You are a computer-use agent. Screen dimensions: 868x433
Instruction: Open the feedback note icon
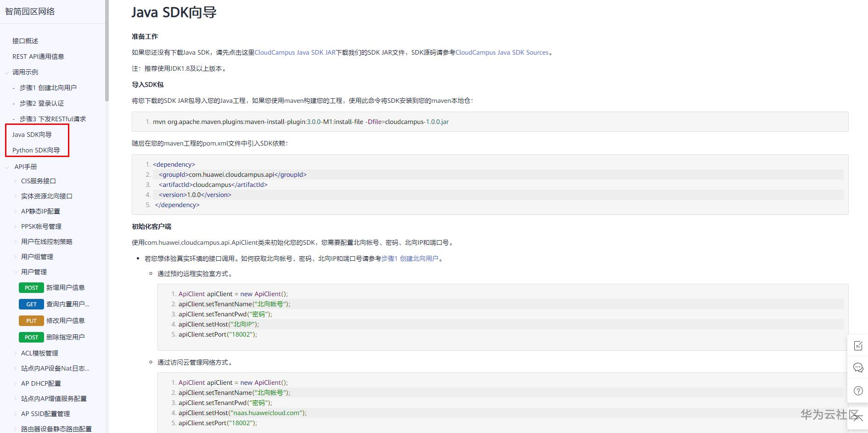coord(858,346)
